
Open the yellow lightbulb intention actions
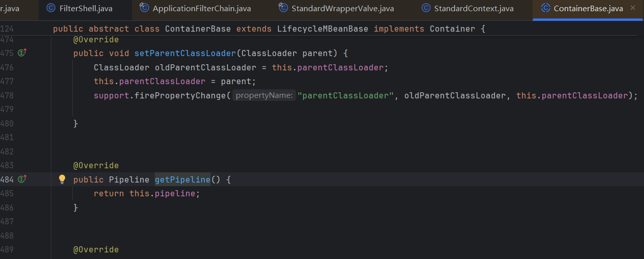62,179
